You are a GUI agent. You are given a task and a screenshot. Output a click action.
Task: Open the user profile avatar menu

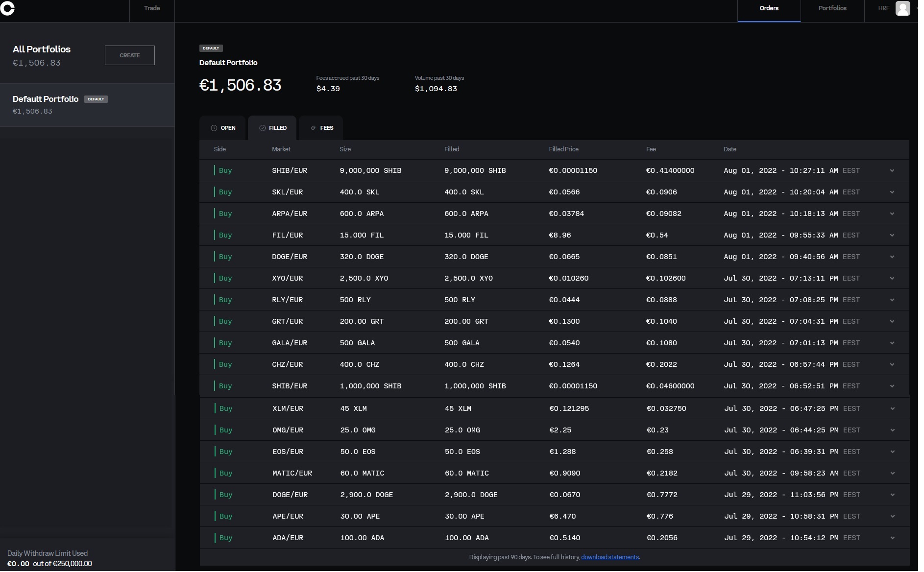[902, 8]
